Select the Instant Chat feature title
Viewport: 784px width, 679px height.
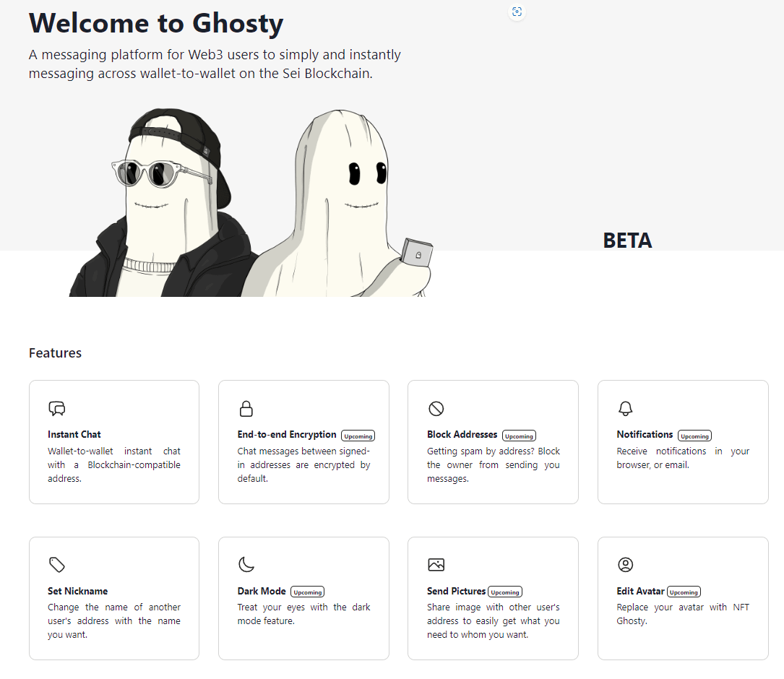(74, 435)
